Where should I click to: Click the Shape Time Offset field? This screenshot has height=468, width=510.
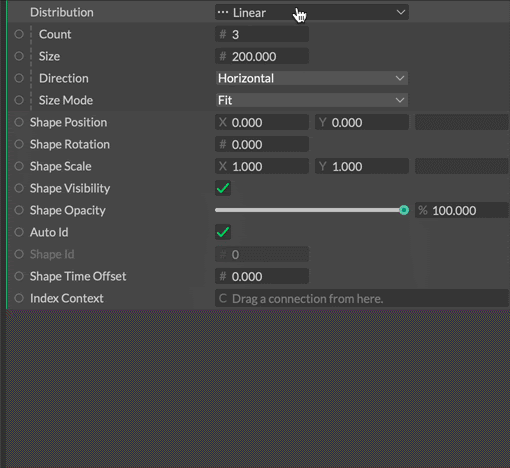(262, 276)
